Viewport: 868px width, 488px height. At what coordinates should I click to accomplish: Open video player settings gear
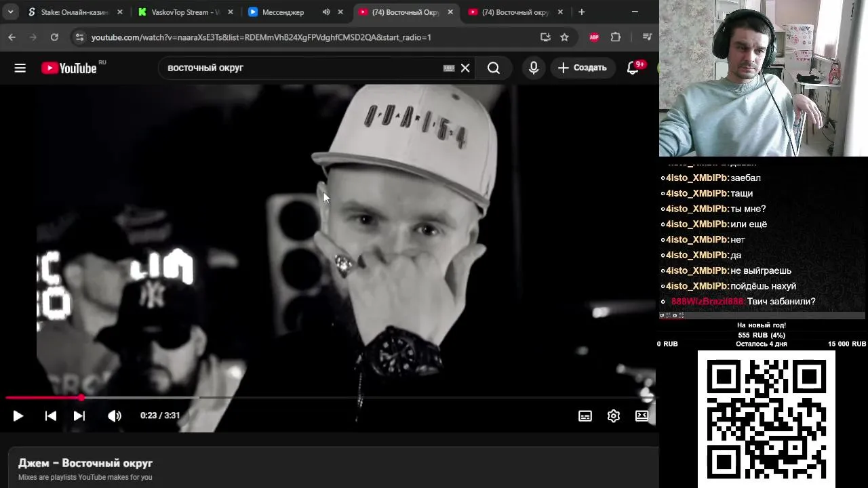614,416
